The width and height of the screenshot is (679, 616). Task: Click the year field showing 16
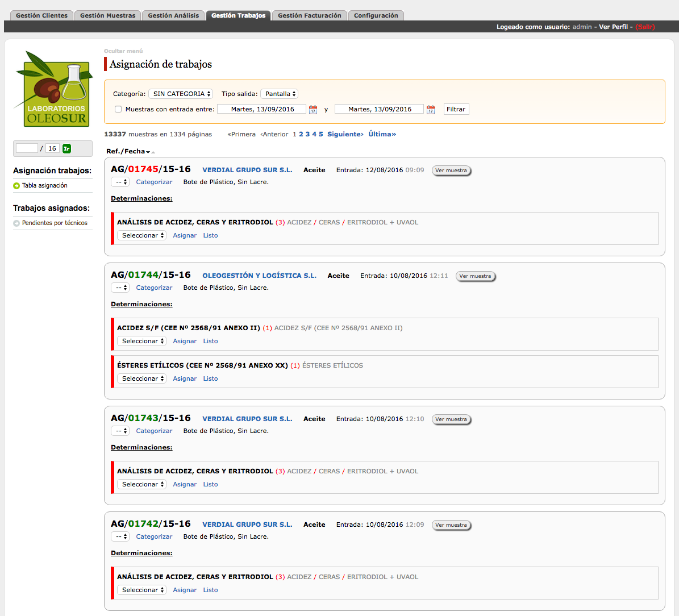point(52,148)
